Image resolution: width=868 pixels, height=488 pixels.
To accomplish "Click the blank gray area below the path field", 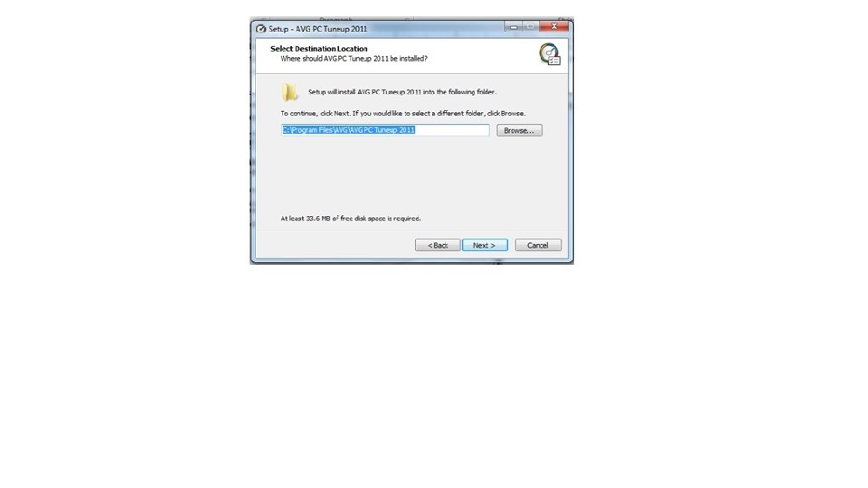I will pyautogui.click(x=411, y=174).
